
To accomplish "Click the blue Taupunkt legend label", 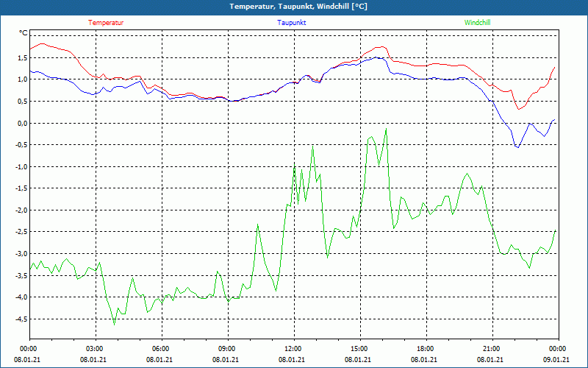I will [x=291, y=23].
